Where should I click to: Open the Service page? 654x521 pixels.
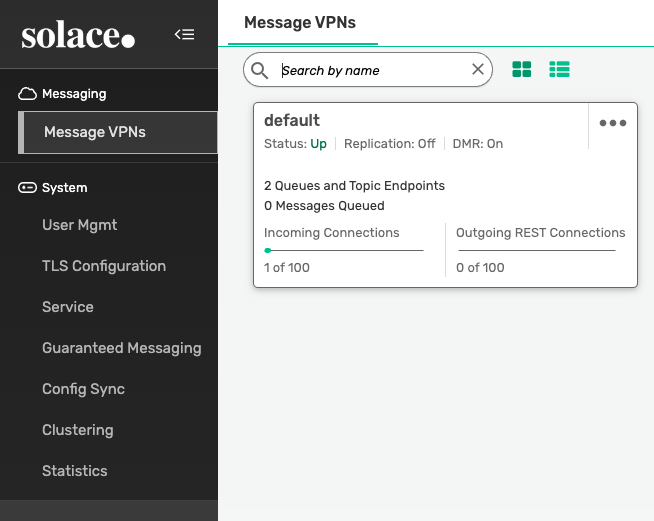coord(68,307)
